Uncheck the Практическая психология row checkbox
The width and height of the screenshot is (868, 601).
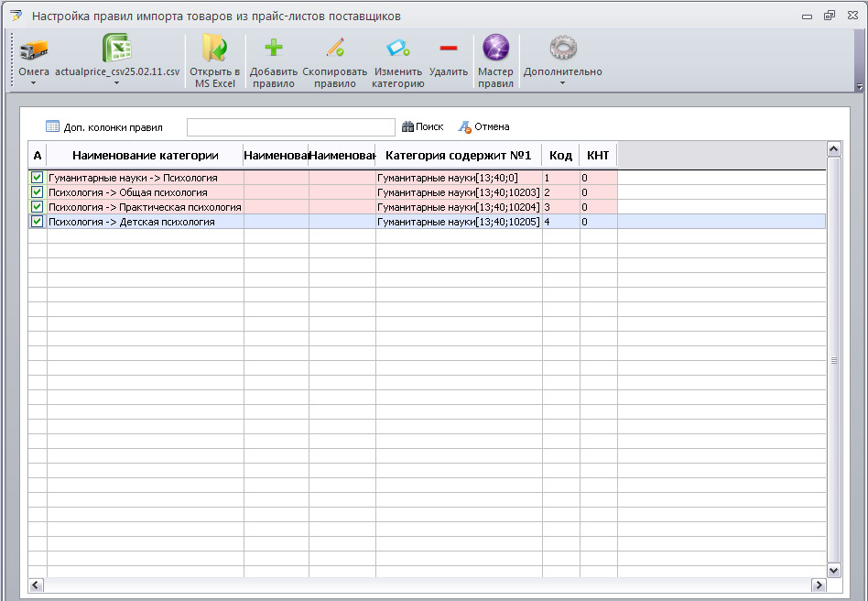tap(38, 207)
